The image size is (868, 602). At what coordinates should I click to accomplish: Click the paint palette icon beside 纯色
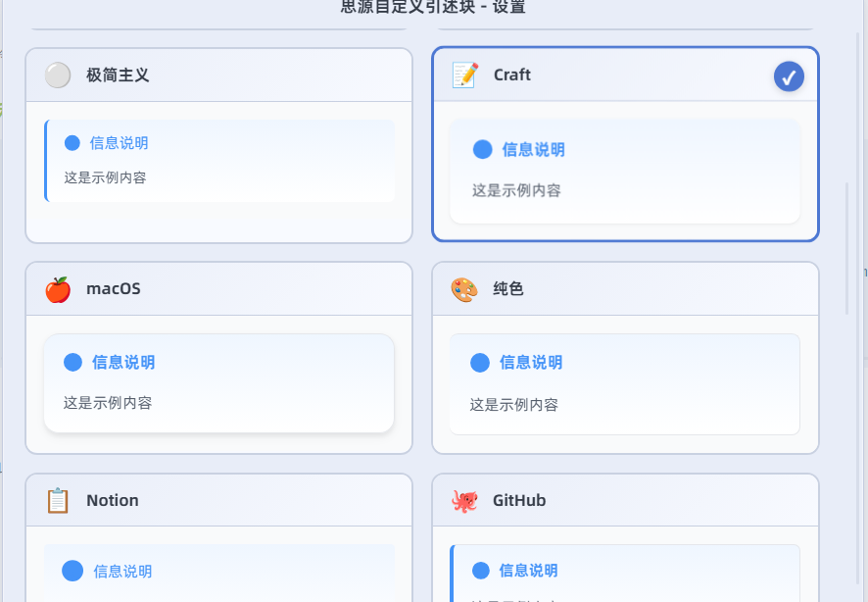click(464, 289)
